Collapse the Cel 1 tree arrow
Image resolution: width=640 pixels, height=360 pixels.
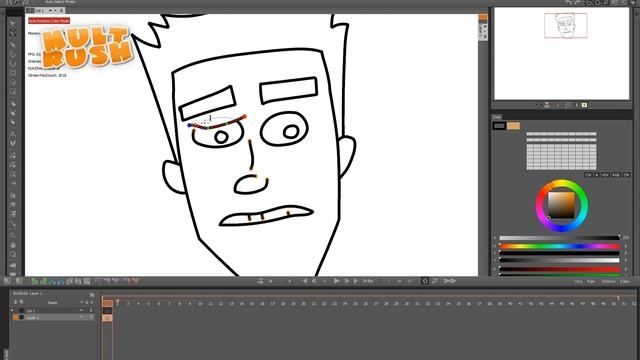12,311
